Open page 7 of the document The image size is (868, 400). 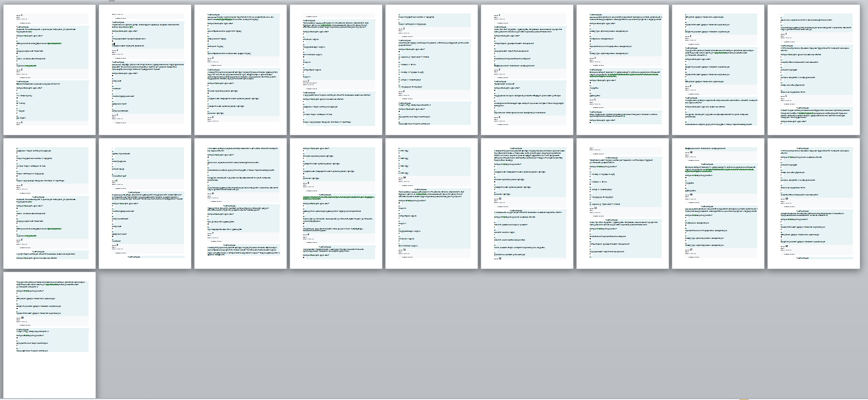point(622,70)
